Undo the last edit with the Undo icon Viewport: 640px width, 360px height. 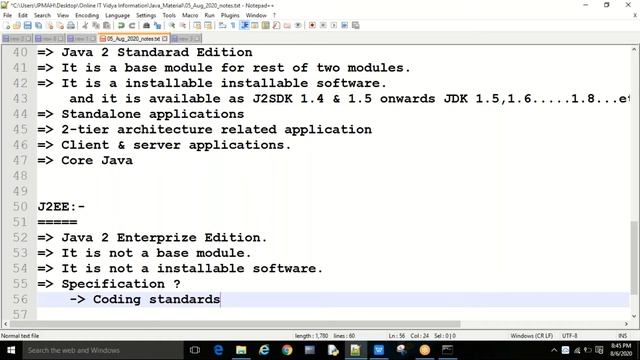click(121, 25)
